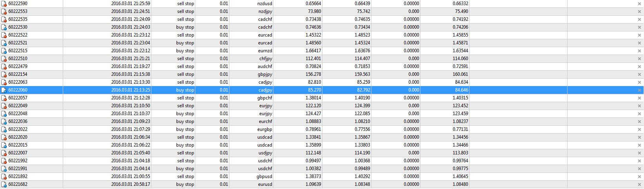Delete the nzdusd sell stop order via its X
The image size is (644, 189).
[639, 4]
